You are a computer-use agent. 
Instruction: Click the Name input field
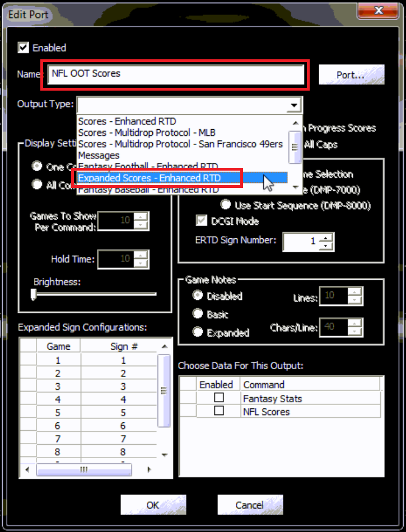tap(176, 74)
